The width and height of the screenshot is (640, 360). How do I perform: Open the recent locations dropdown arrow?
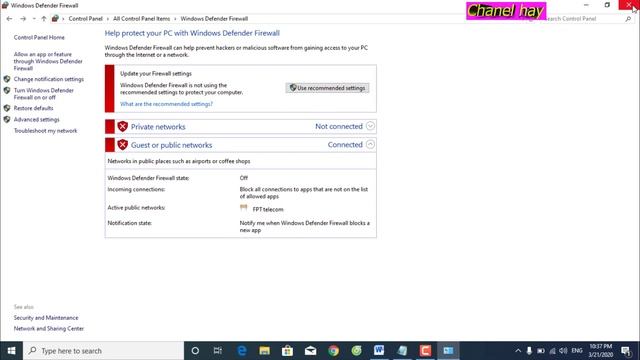pyautogui.click(x=34, y=19)
